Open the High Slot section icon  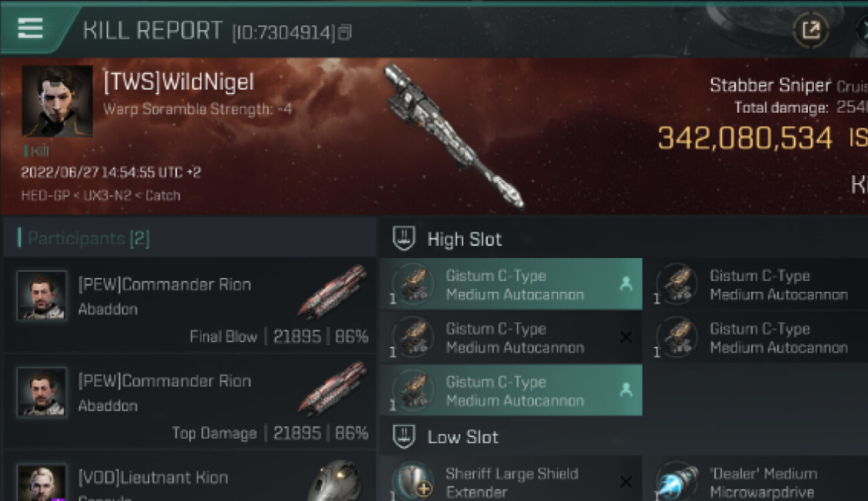pos(403,238)
